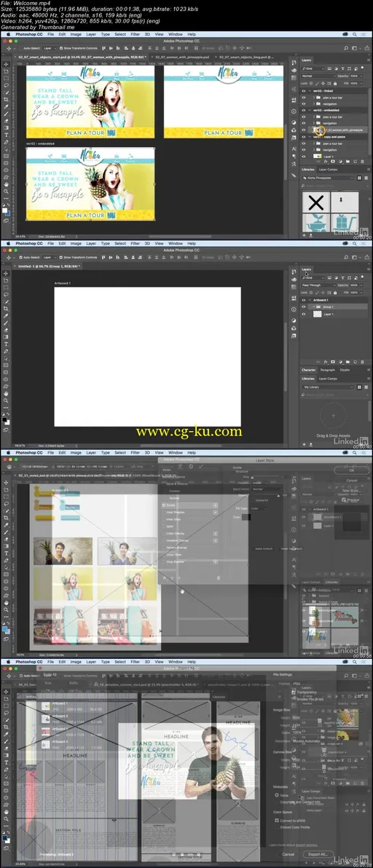Switch to the Glyphs tab in Untitled-1 window
This screenshot has width=373, height=868.
[344, 370]
